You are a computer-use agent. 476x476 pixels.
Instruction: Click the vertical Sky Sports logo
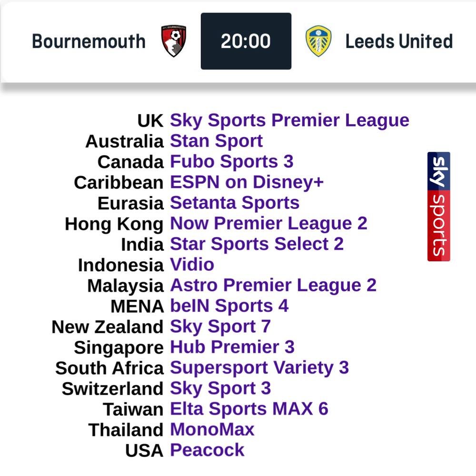439,207
